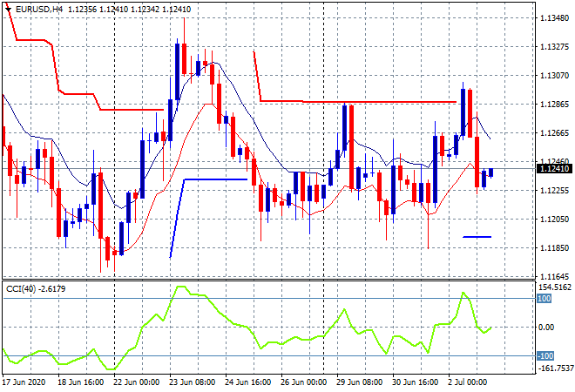Click the chart title arrow icon
The width and height of the screenshot is (575, 392).
[8, 10]
